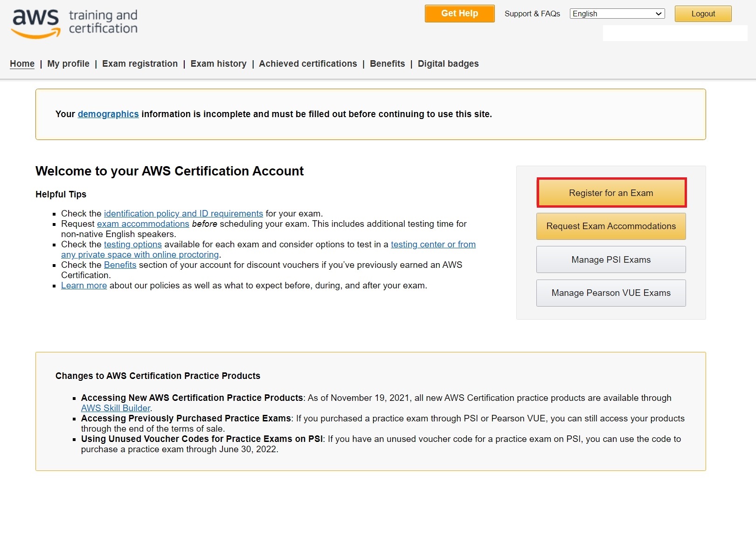
Task: Click Register for an Exam button
Action: point(611,193)
